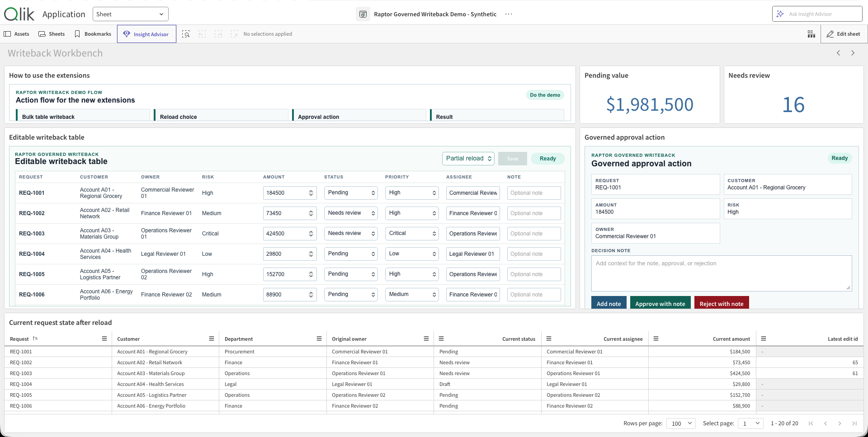Click the Decision note text area
The image size is (868, 437).
coord(722,273)
